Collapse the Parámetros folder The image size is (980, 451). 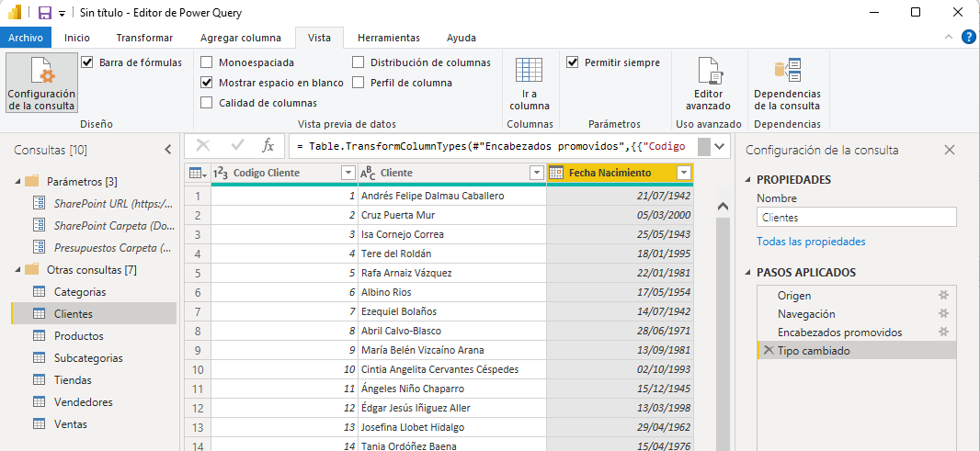[17, 182]
